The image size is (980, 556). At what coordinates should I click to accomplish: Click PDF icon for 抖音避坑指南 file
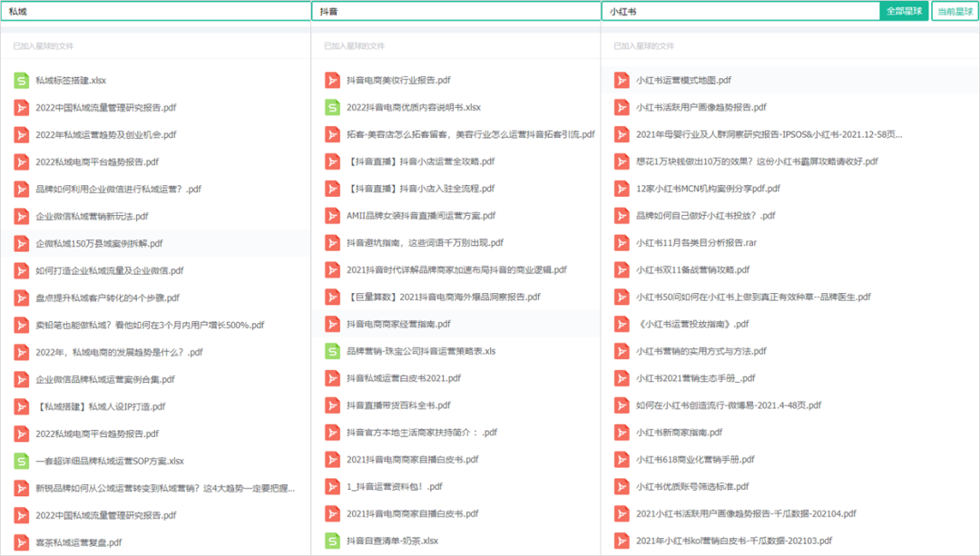(x=332, y=243)
